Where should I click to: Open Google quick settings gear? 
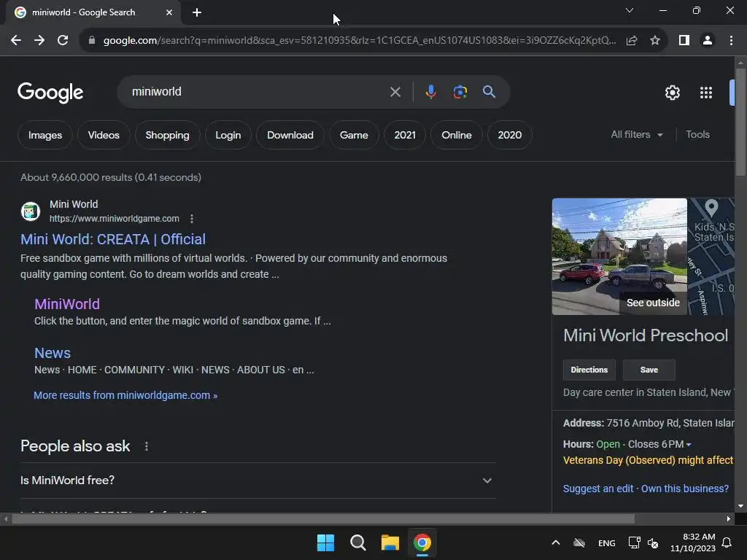672,93
